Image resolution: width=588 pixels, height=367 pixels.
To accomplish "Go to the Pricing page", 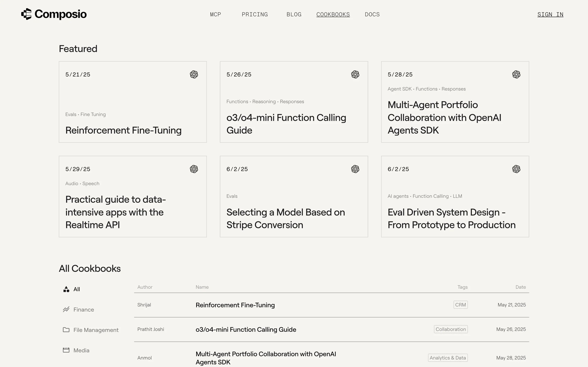I will point(254,14).
